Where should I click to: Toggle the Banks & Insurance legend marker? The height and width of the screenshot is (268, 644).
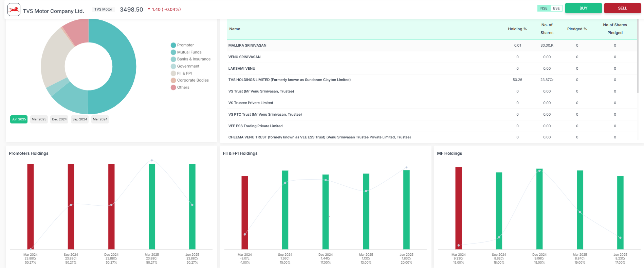click(173, 59)
